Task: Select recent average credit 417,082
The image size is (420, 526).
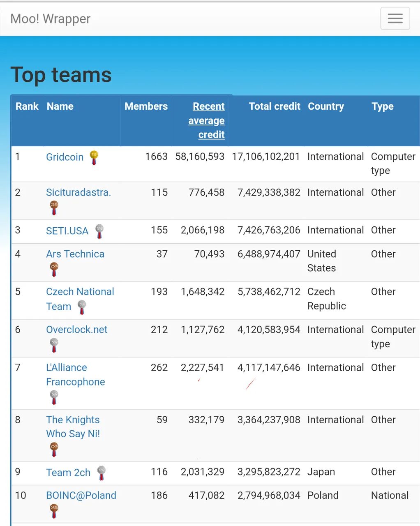Action: point(206,495)
